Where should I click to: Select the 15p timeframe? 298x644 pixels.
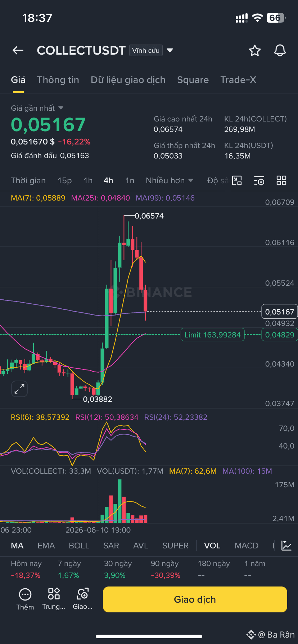click(x=65, y=180)
